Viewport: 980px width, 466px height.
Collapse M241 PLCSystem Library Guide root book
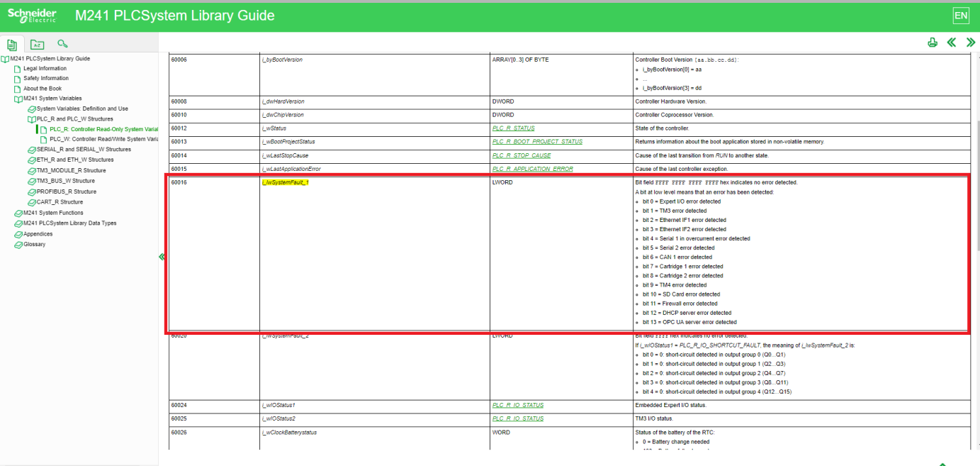(5, 59)
